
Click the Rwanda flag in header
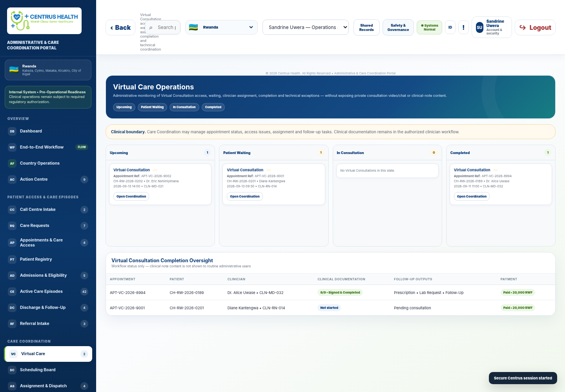point(193,27)
